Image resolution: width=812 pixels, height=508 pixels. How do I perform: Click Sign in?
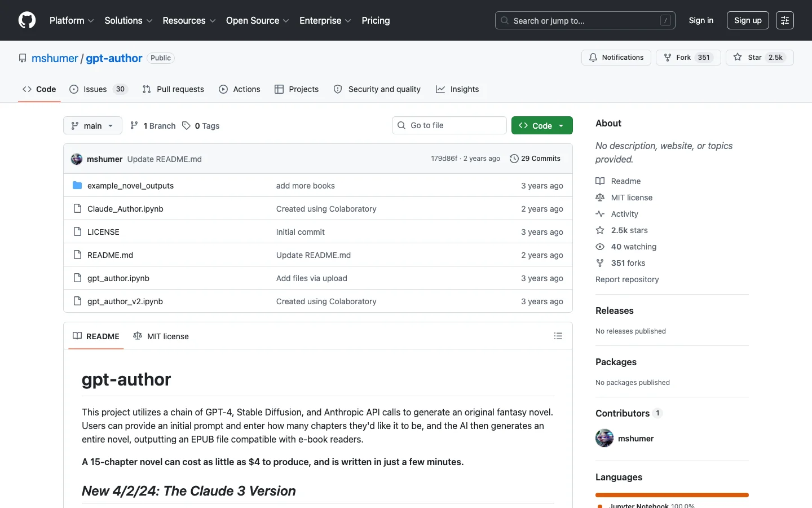[701, 20]
